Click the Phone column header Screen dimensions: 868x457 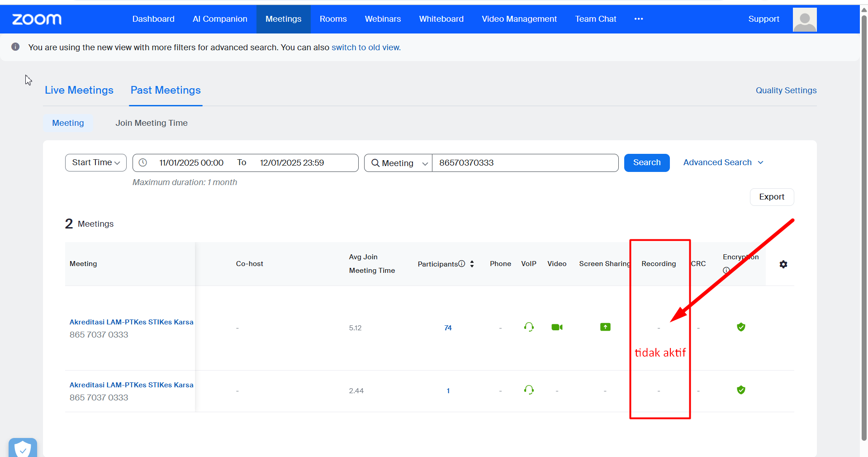pyautogui.click(x=500, y=264)
